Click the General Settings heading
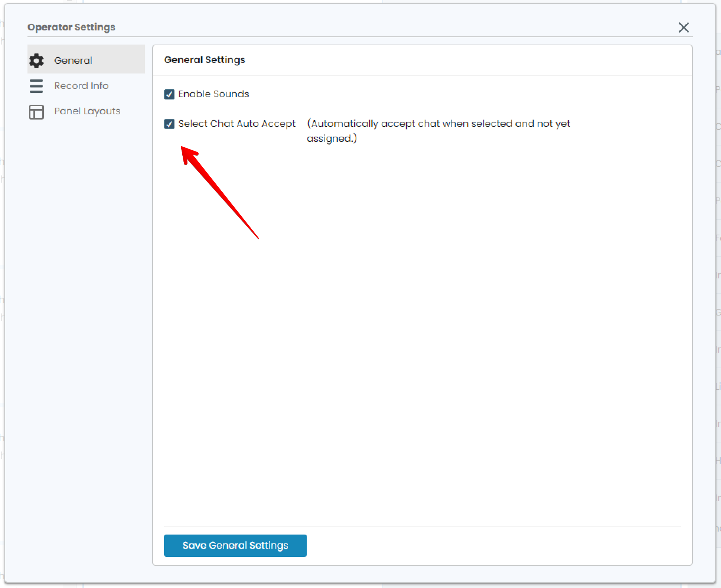This screenshot has width=721, height=588. 205,60
